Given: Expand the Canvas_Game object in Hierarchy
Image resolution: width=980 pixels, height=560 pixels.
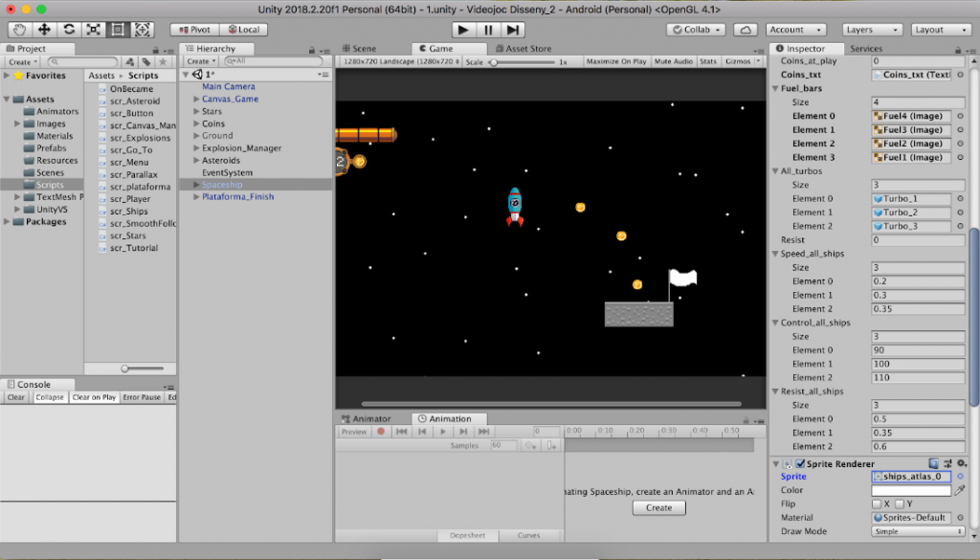Looking at the screenshot, I should pos(197,100).
